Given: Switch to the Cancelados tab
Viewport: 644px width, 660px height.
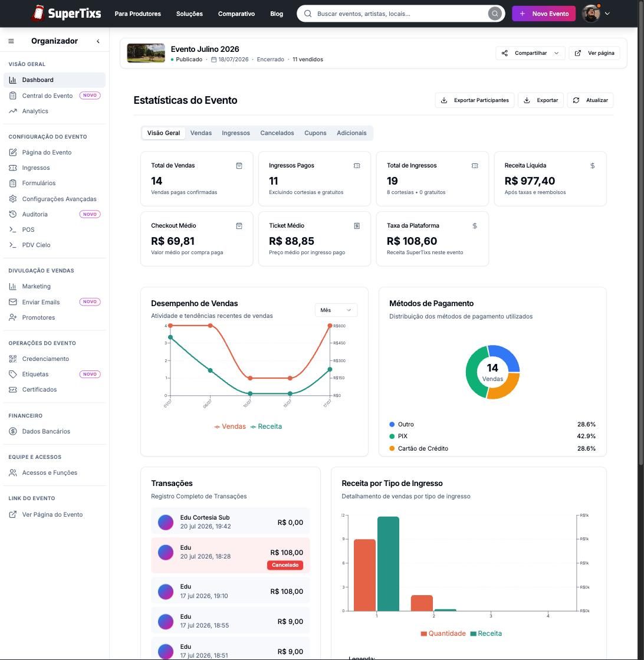Looking at the screenshot, I should 277,133.
